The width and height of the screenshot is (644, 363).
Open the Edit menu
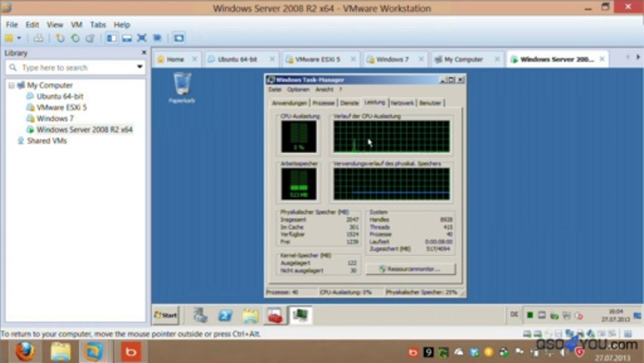(32, 25)
